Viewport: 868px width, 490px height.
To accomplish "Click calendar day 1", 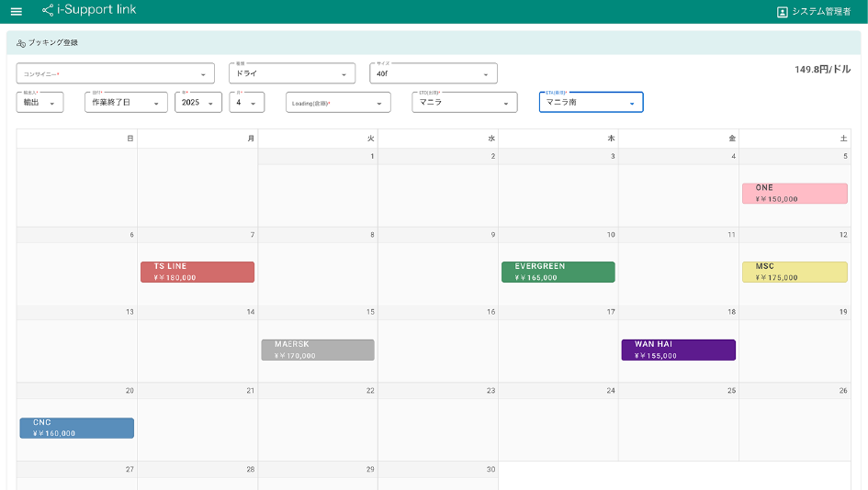I will [318, 187].
